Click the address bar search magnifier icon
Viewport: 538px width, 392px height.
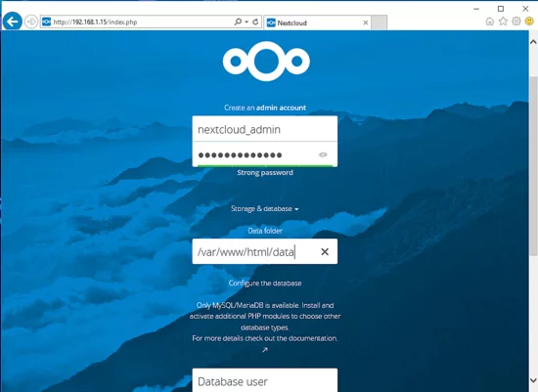(x=238, y=22)
